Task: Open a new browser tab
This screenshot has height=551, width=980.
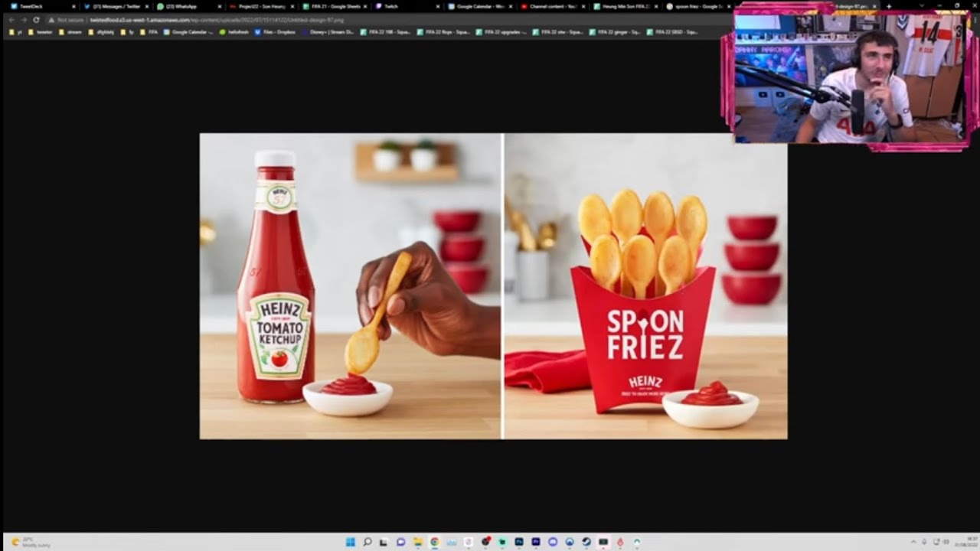Action: click(x=889, y=6)
